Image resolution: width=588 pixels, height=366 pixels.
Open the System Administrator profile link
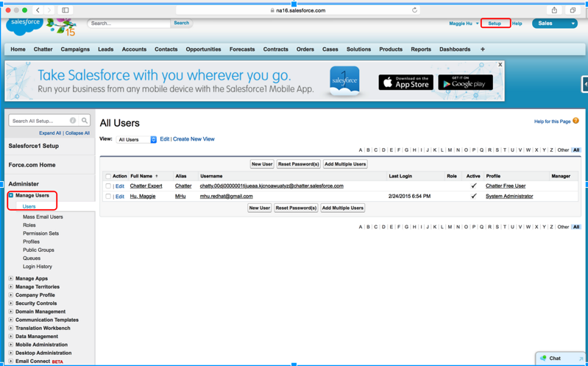[509, 197]
